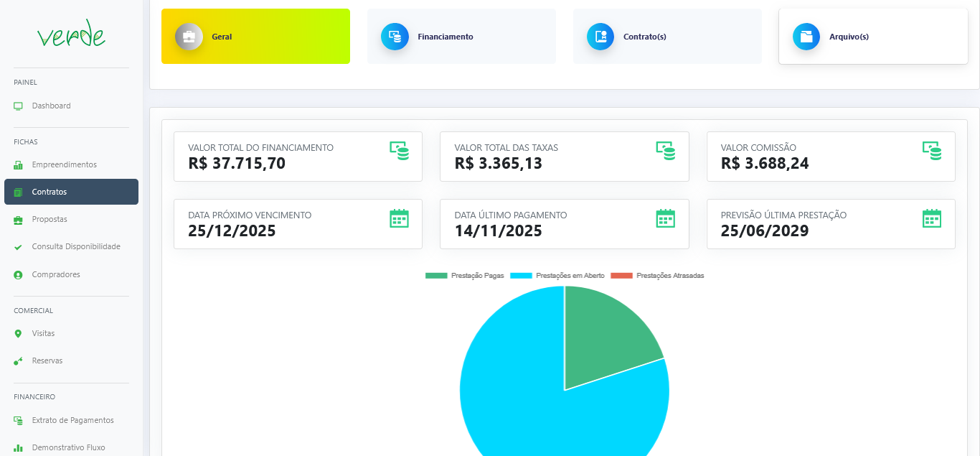The width and height of the screenshot is (980, 456).
Task: Click calendar icon in Data Próximo Vencimento card
Action: (x=399, y=218)
